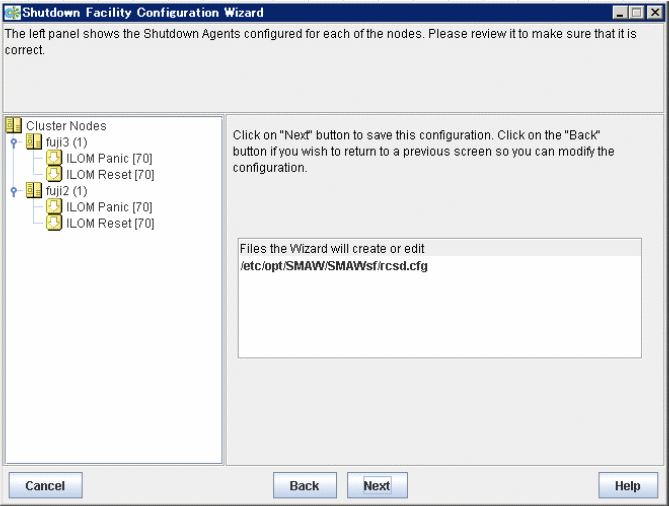Select the /etc/opt/SMAW/SMAWsf/rcsd.cfg file entry
The image size is (669, 506).
pyautogui.click(x=334, y=266)
